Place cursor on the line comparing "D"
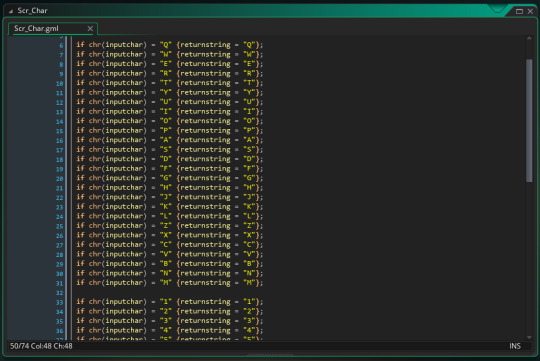Screen dimensions: 540x361 pos(169,159)
